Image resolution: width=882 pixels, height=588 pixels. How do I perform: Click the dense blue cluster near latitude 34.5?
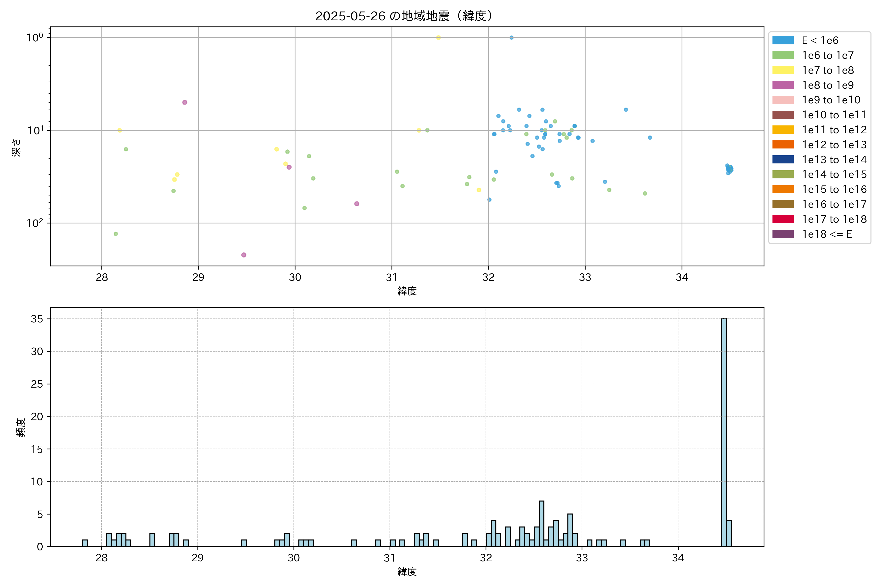point(729,169)
